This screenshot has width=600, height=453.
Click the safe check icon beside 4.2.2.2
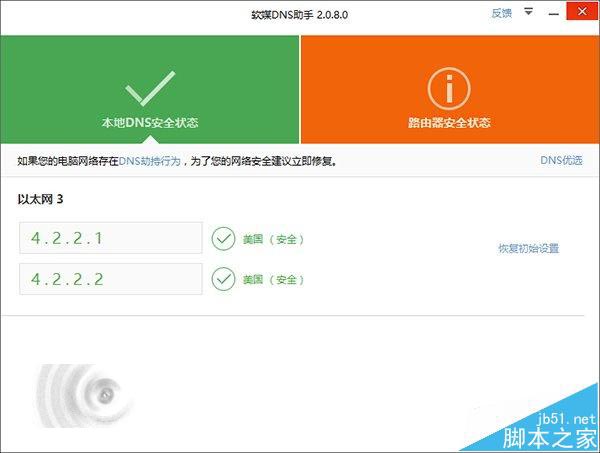coord(223,279)
